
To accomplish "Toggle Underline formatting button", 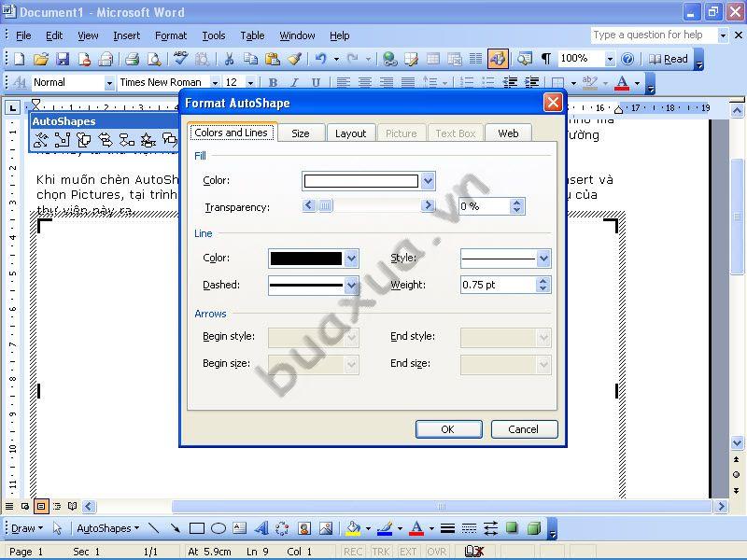I will click(x=316, y=83).
